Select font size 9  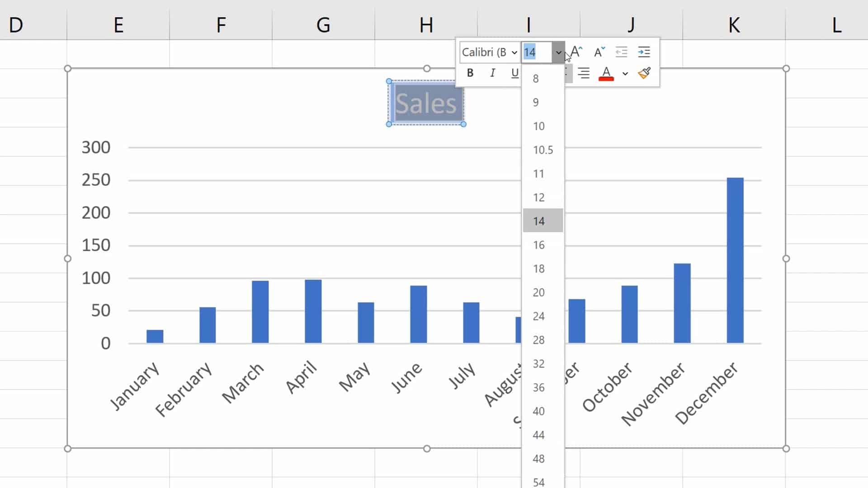coord(543,102)
